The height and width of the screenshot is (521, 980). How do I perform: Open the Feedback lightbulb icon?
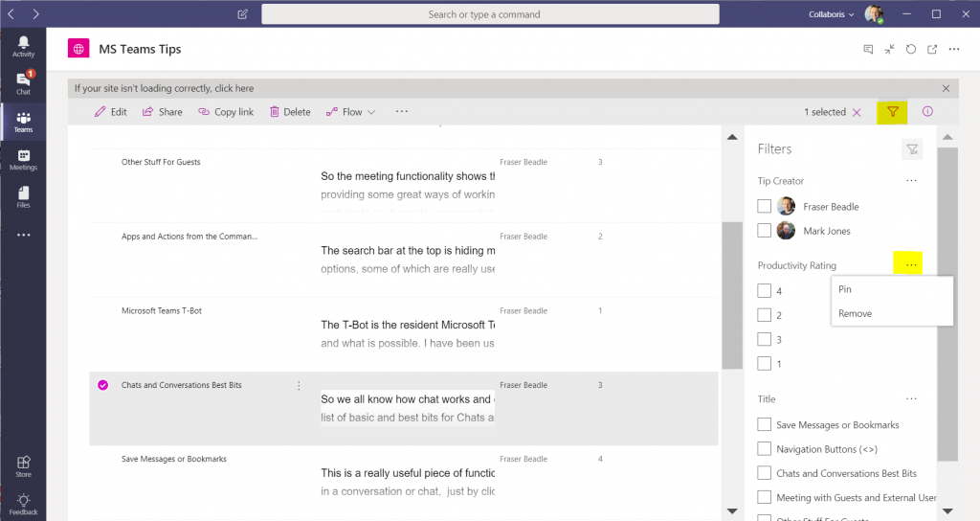[23, 500]
